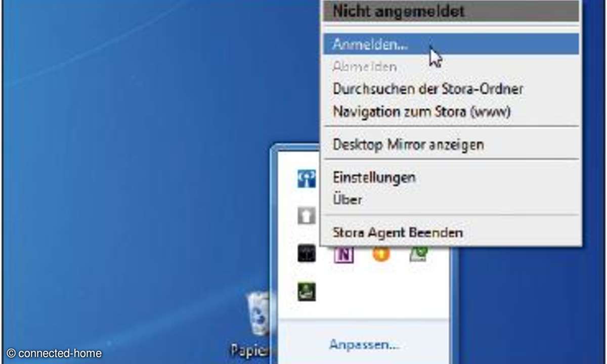Image resolution: width=607 pixels, height=364 pixels.
Task: Click the Nicht angemeldet status header
Action: coord(450,11)
